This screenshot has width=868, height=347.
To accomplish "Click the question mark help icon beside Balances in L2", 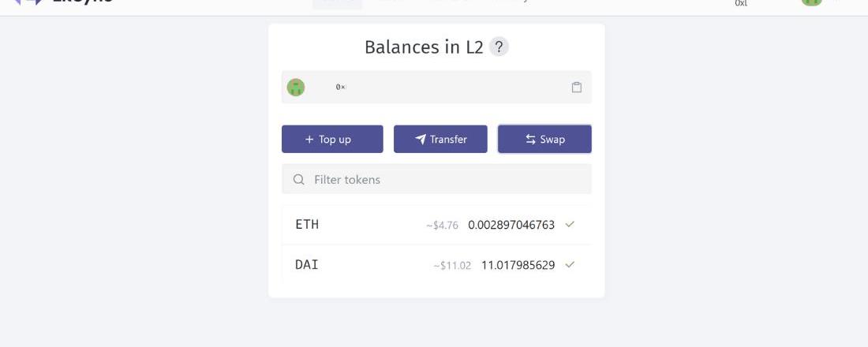I will pyautogui.click(x=499, y=47).
